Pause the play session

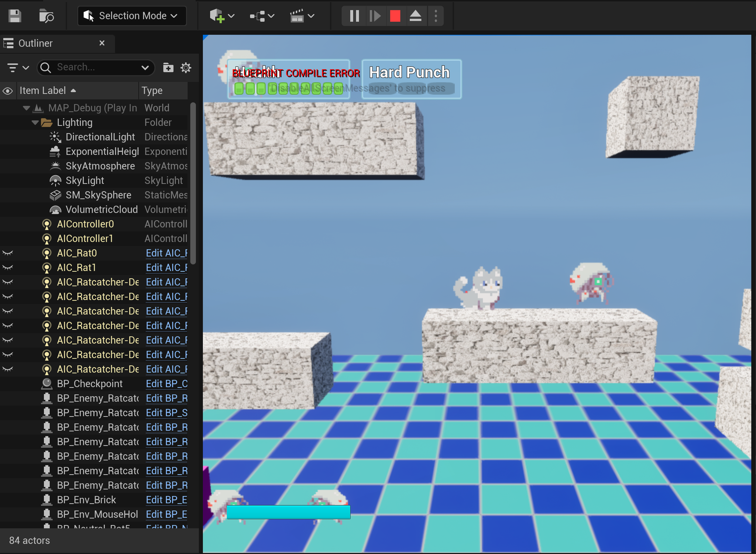click(x=354, y=16)
